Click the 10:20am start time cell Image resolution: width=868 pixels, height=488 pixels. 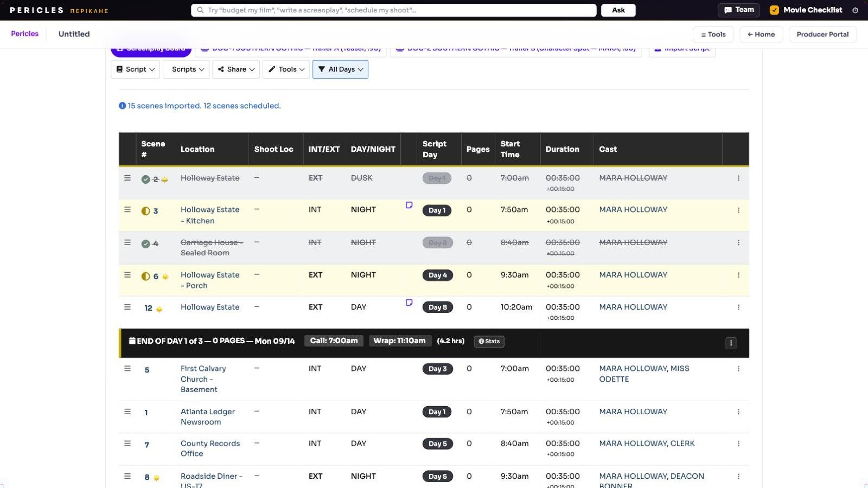(x=516, y=307)
